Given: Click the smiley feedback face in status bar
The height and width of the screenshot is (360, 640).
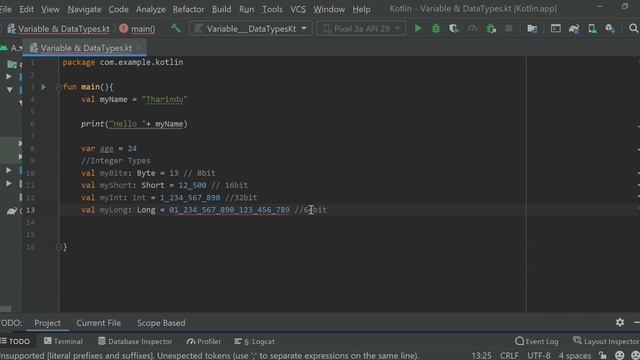Looking at the screenshot, I should pyautogui.click(x=620, y=355).
